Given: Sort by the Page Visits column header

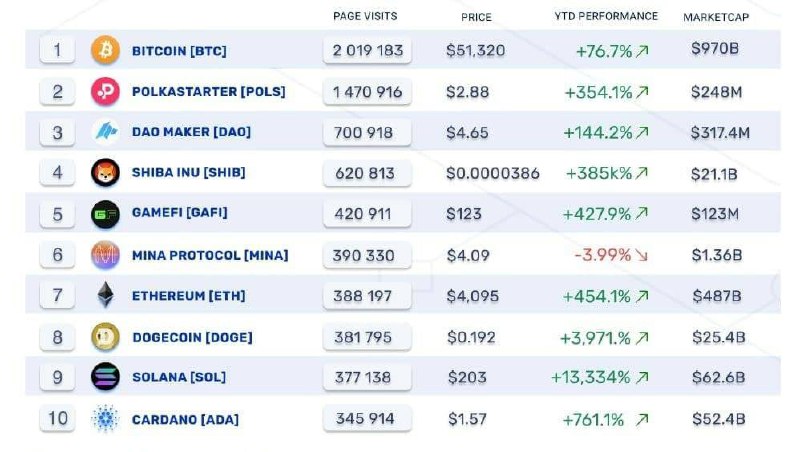Looking at the screenshot, I should coord(365,16).
